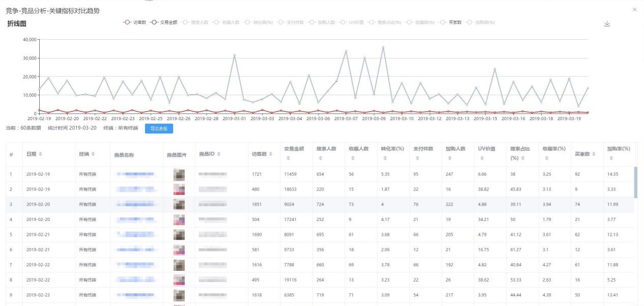Click product thumbnail in row 1
The width and height of the screenshot is (644, 306).
coord(179,174)
